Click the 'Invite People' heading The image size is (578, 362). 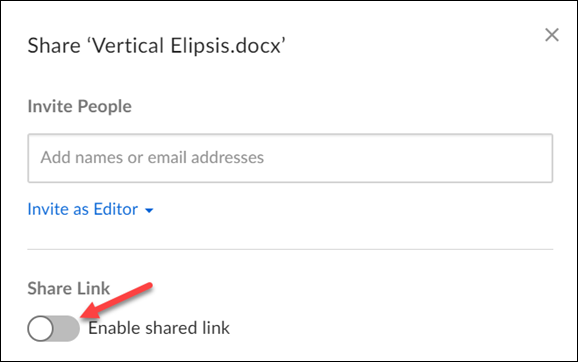click(80, 107)
